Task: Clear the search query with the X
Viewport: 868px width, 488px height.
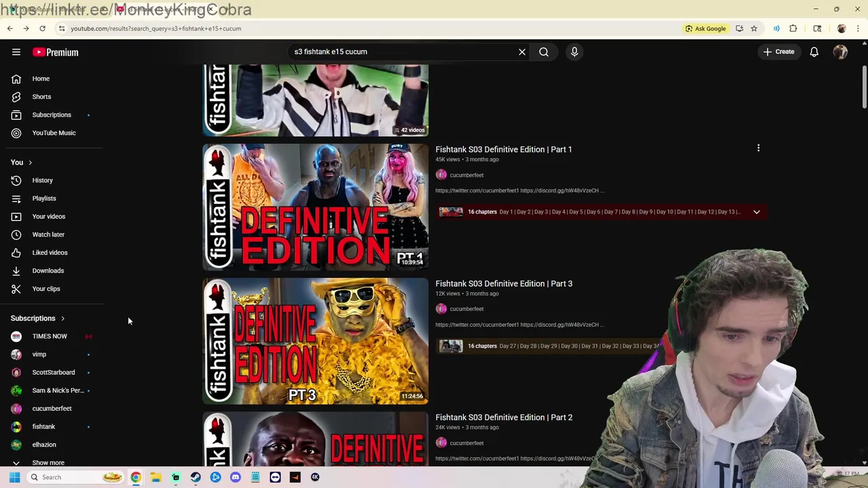Action: [x=522, y=52]
